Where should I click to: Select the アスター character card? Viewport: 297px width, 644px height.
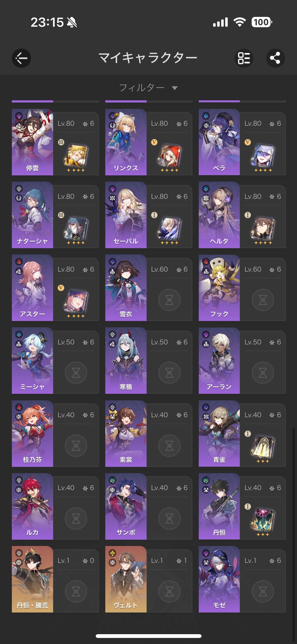[x=55, y=288]
